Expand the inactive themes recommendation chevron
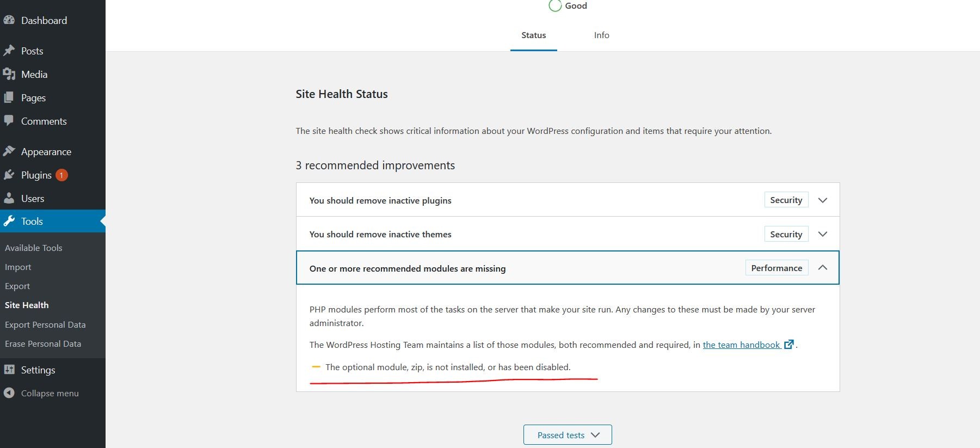The width and height of the screenshot is (980, 448). point(822,234)
